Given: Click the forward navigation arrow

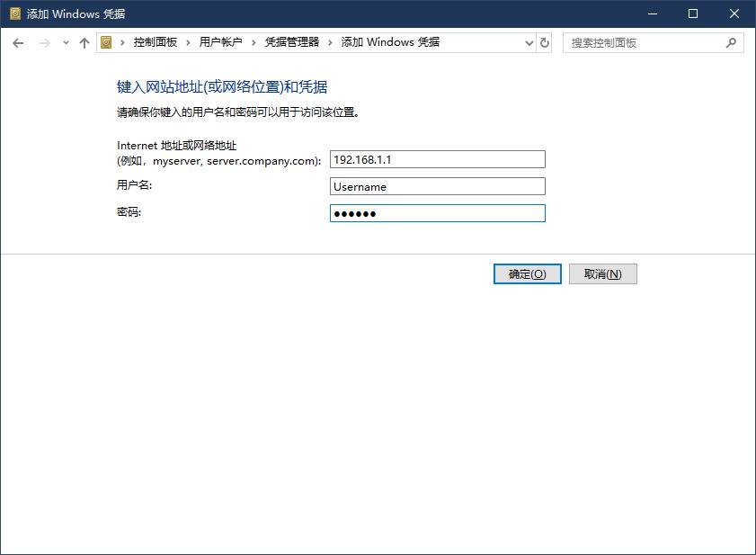Looking at the screenshot, I should (44, 43).
